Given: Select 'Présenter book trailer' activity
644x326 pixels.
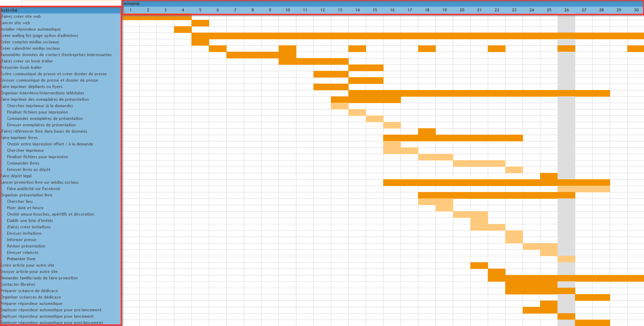Looking at the screenshot, I should (x=61, y=67).
